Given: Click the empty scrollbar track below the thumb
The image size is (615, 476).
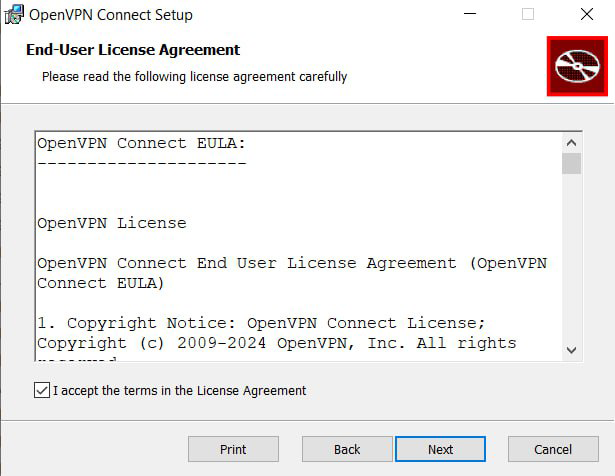Looking at the screenshot, I should [571, 260].
